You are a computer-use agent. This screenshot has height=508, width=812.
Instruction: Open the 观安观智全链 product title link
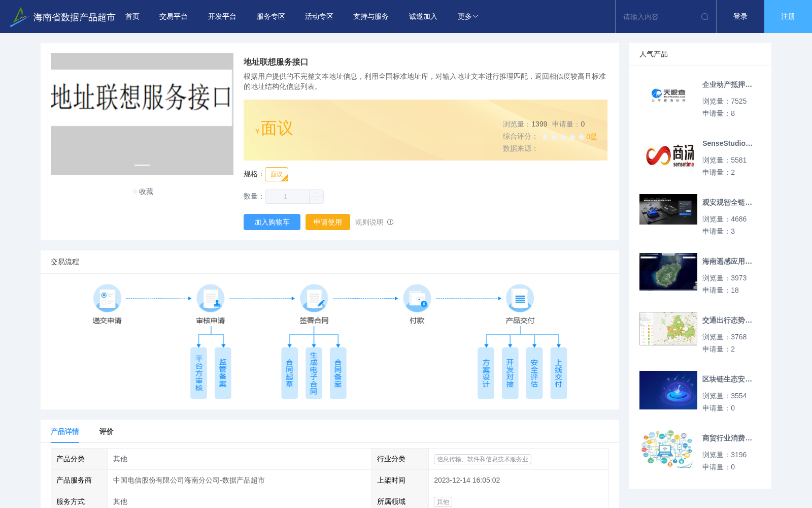pyautogui.click(x=727, y=203)
